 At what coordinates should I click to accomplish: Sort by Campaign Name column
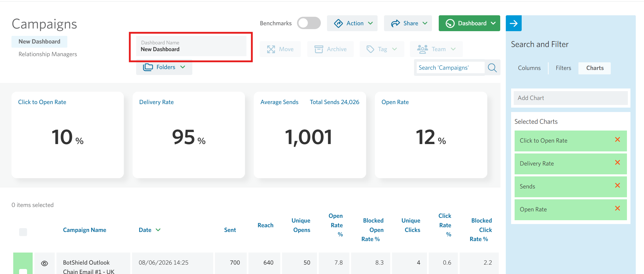(x=84, y=230)
